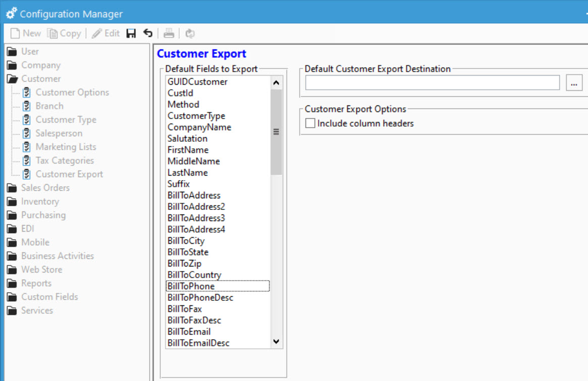Click the Copy toolbar button

(x=65, y=33)
